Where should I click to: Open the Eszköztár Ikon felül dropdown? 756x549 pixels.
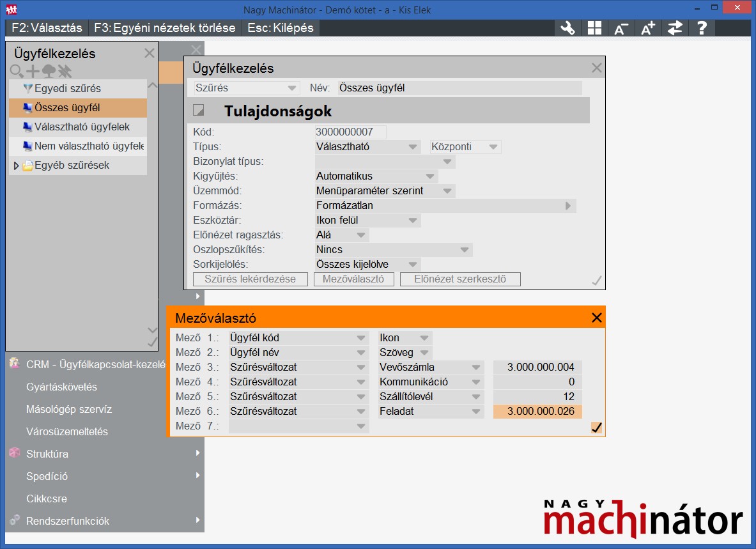coord(413,220)
